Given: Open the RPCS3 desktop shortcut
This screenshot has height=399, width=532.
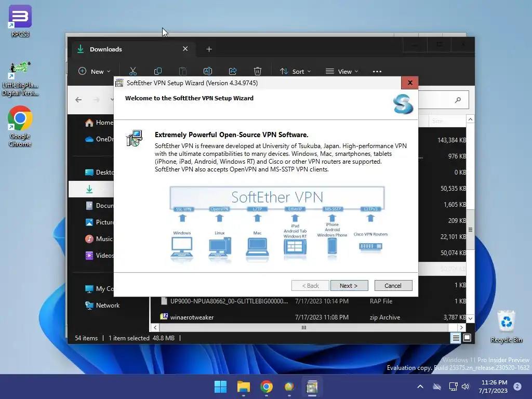Looking at the screenshot, I should (20, 21).
